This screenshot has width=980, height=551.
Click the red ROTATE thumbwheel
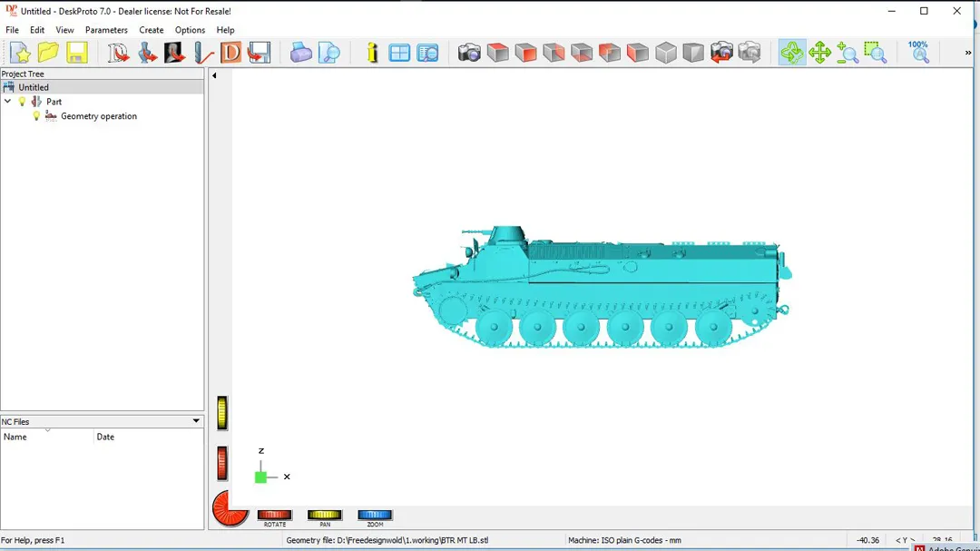pos(274,515)
